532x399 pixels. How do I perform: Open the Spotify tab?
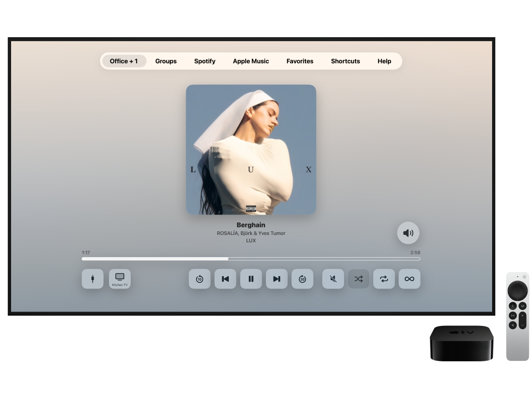pos(205,61)
